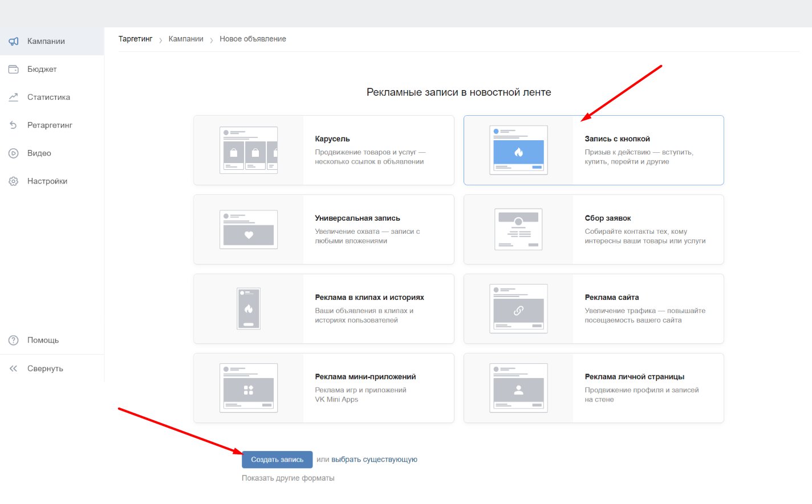
Task: Show other formats via Показать другие форматы
Action: tap(288, 478)
